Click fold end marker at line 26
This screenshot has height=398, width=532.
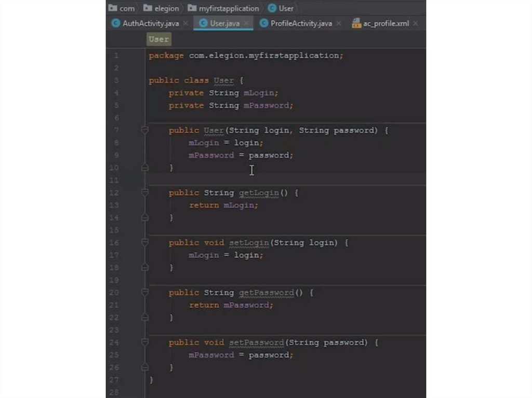point(145,367)
